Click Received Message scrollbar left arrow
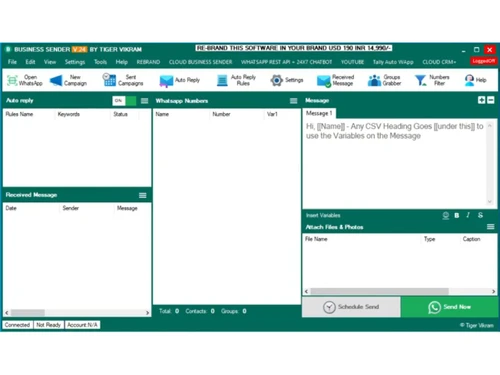This screenshot has height=375, width=500. (7, 313)
